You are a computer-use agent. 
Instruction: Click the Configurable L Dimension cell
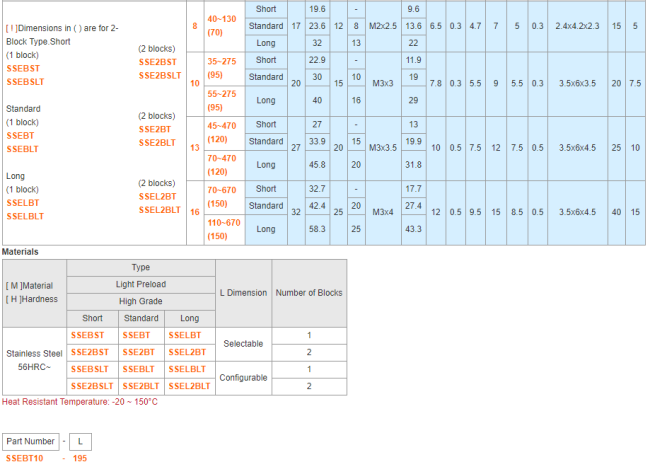click(244, 378)
